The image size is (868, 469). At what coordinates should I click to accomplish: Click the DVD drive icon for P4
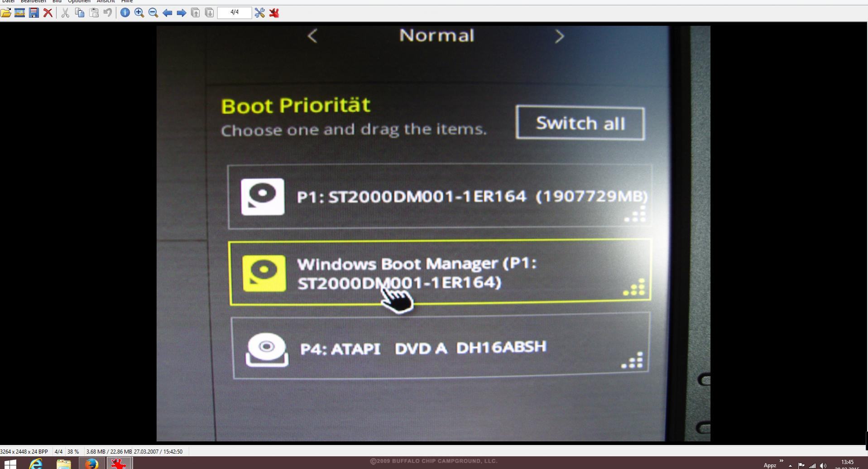(267, 349)
